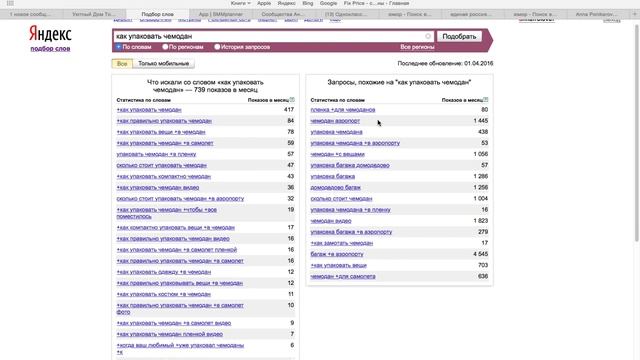
Task: Click export icon next to left 'Показов в месяц'
Action: pos(292,100)
